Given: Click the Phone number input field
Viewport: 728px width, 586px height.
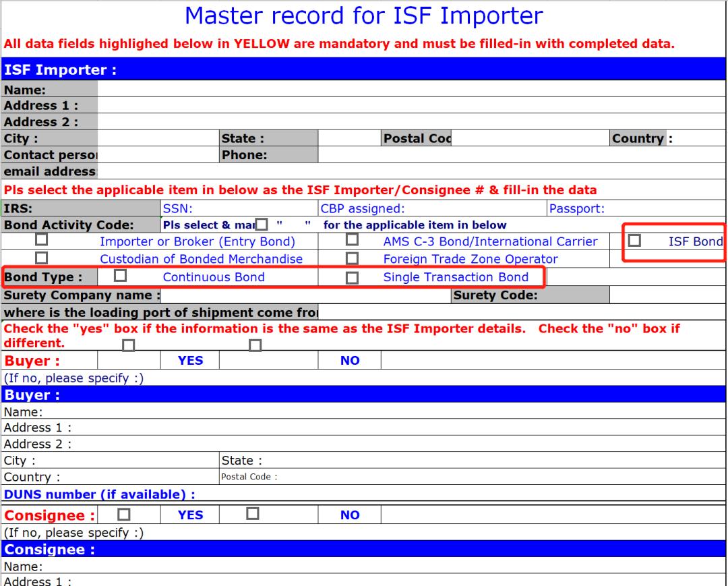Looking at the screenshot, I should tap(519, 155).
